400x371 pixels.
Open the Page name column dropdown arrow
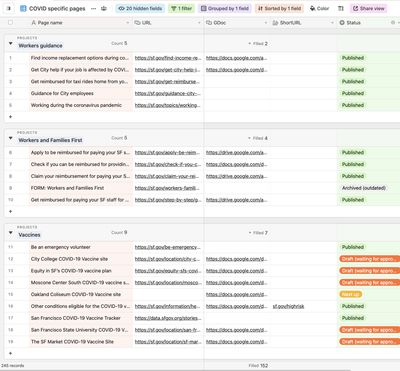point(127,23)
